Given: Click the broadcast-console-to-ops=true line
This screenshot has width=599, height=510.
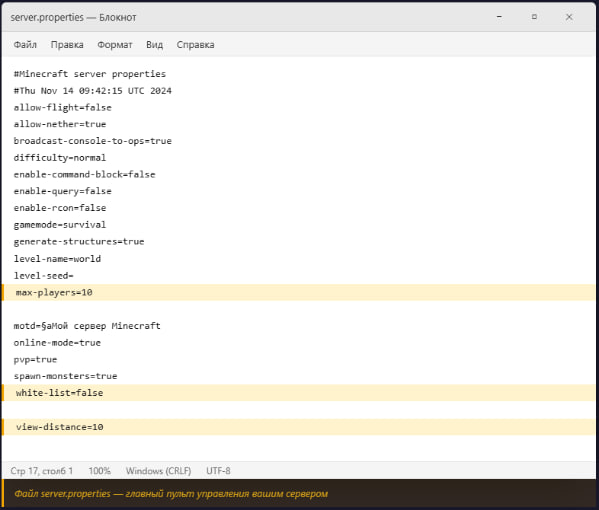Looking at the screenshot, I should coord(92,141).
